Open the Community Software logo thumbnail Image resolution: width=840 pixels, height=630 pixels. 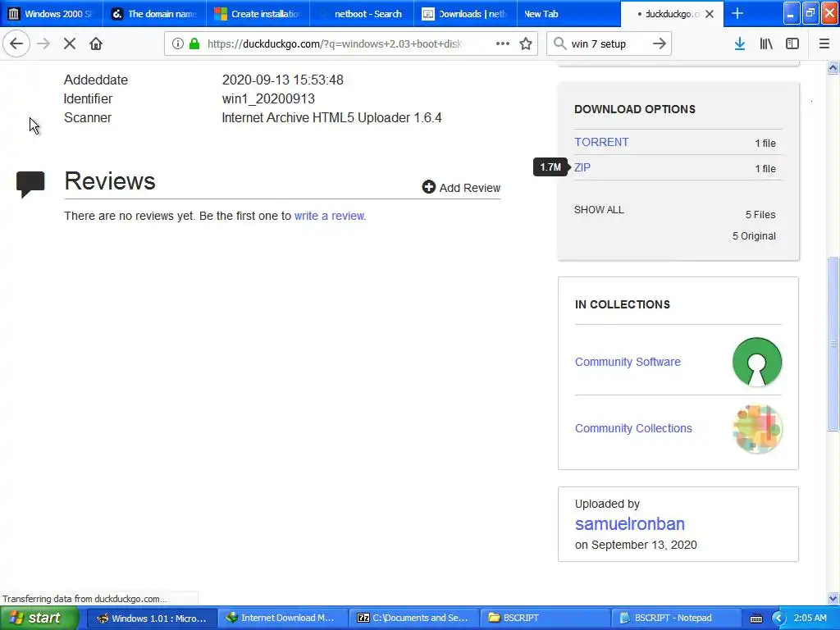[757, 362]
